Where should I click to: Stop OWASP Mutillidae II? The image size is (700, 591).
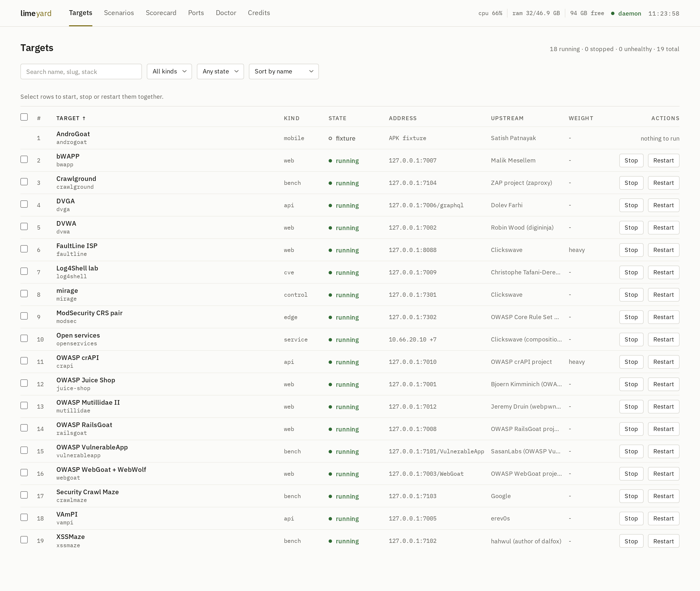point(631,407)
